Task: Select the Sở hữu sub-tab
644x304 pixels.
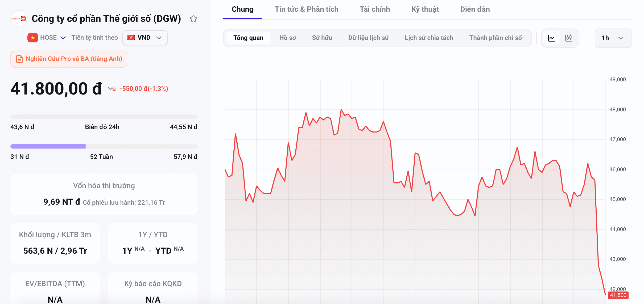Action: [x=322, y=38]
